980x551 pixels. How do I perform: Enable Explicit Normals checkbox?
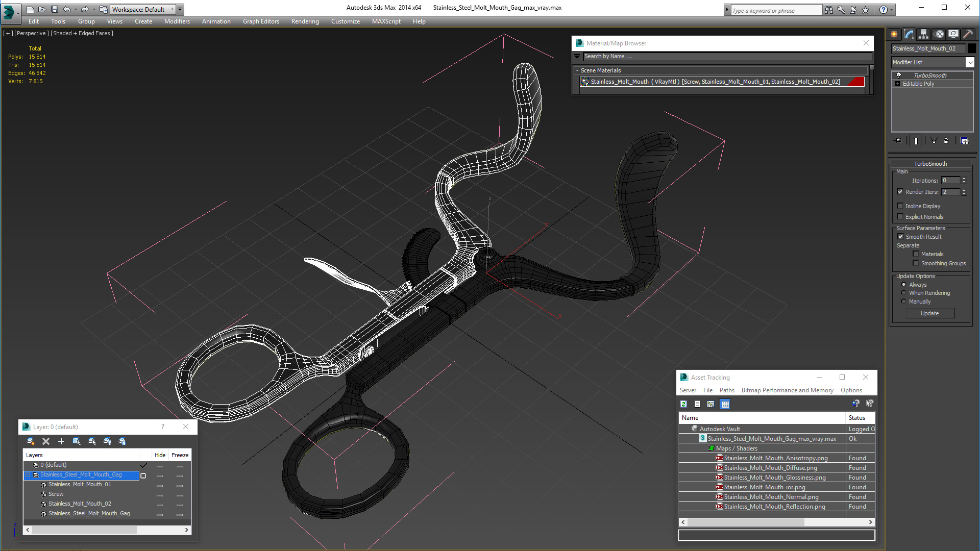(900, 217)
